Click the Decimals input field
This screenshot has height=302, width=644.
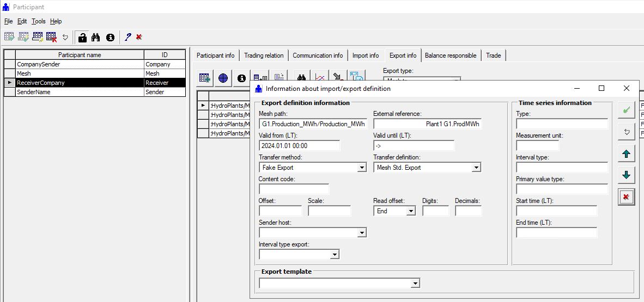pos(468,211)
